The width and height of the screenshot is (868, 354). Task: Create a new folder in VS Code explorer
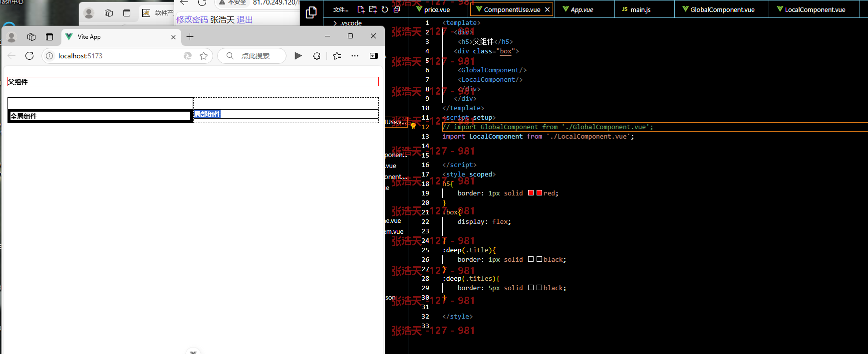coord(373,9)
